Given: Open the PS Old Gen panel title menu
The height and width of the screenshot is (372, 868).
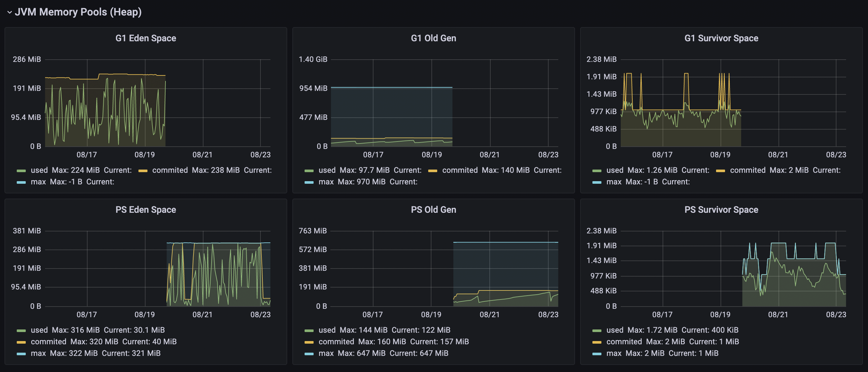Looking at the screenshot, I should pos(433,210).
